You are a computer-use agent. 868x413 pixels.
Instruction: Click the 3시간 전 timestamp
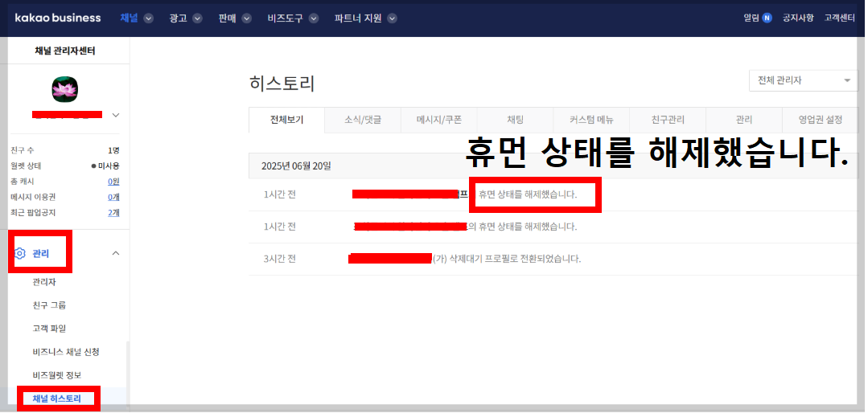pyautogui.click(x=280, y=259)
